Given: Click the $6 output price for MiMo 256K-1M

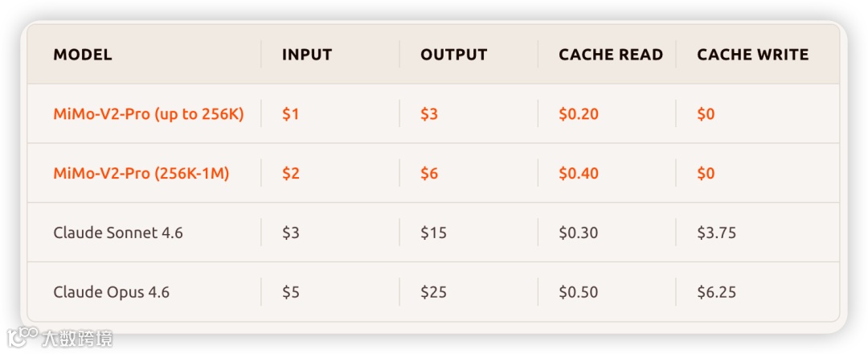Looking at the screenshot, I should pyautogui.click(x=429, y=174).
